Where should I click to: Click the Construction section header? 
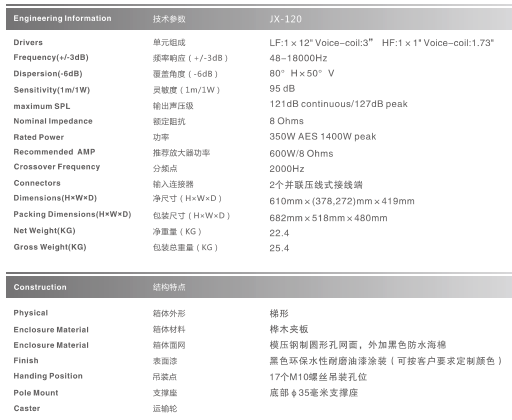(40, 287)
